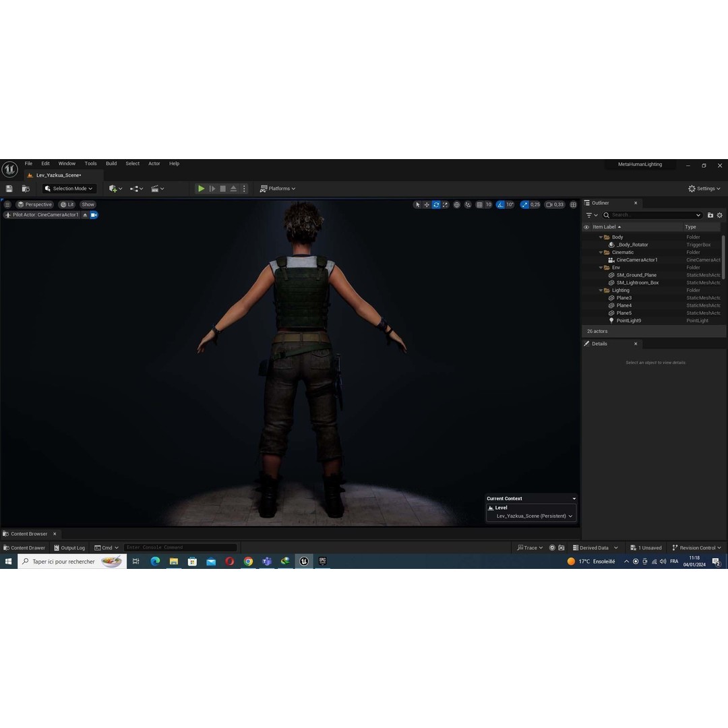The height and width of the screenshot is (728, 728).
Task: Collapse the Lighting folder in Outliner
Action: (601, 291)
